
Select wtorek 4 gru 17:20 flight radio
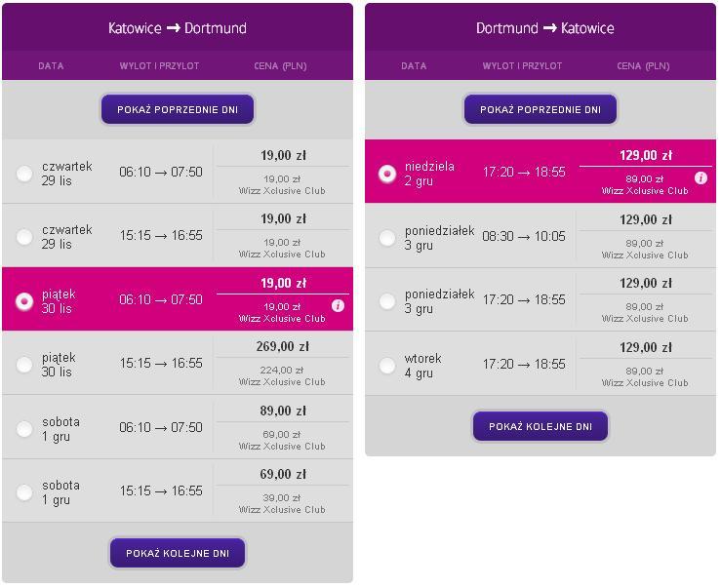tap(387, 366)
